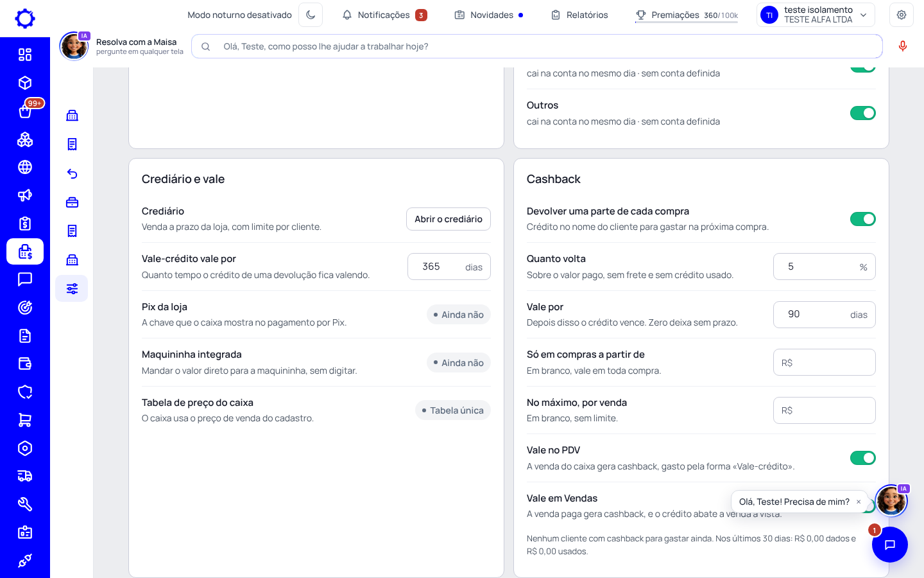
Task: Open the megaphone marketing icon
Action: [25, 195]
